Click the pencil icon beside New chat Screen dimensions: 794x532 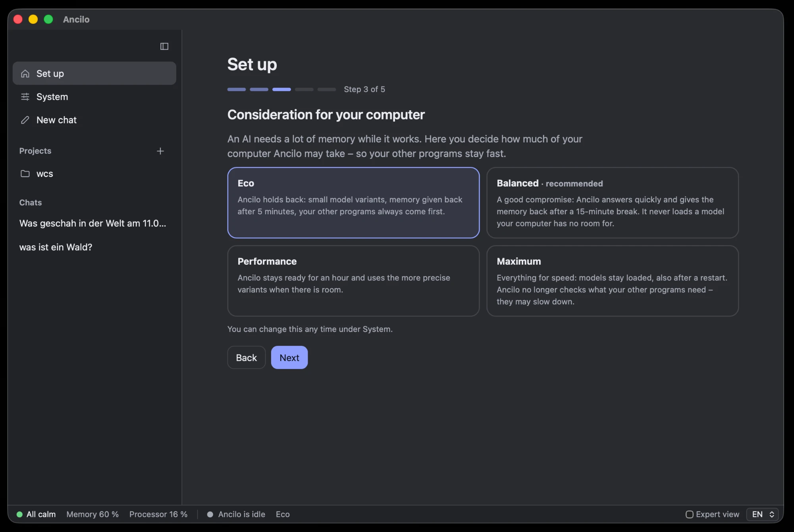pos(25,120)
